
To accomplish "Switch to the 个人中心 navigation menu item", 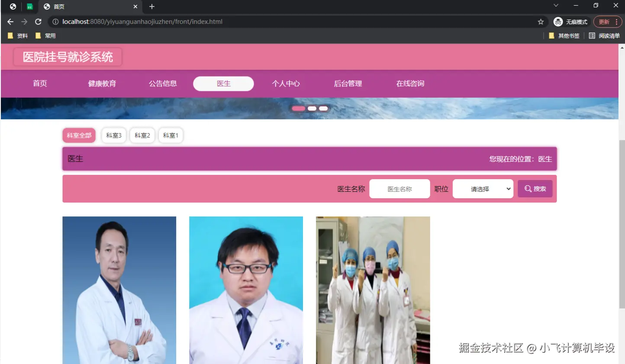I will [x=286, y=84].
